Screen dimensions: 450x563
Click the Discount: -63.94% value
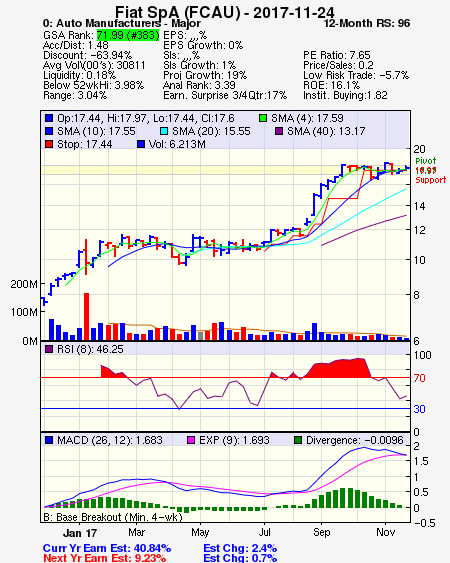coord(87,55)
